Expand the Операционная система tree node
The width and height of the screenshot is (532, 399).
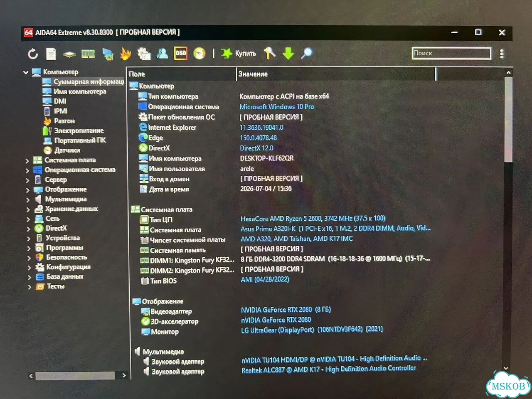[27, 170]
